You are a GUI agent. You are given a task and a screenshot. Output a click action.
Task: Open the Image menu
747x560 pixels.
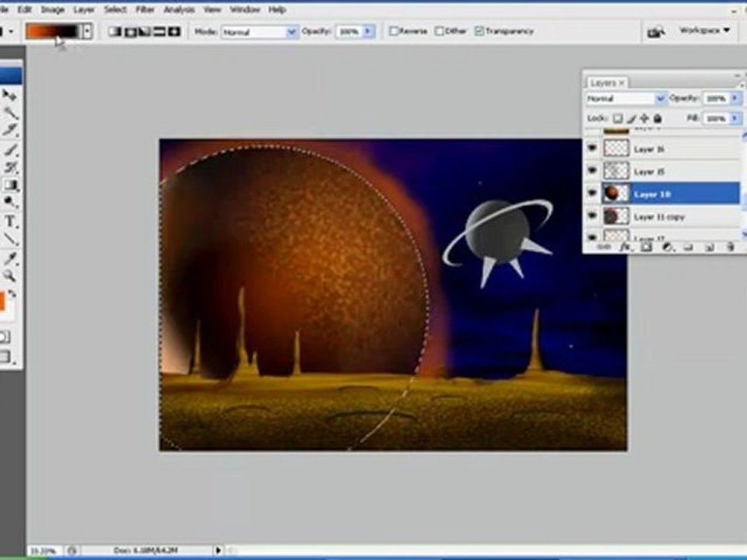click(x=52, y=9)
